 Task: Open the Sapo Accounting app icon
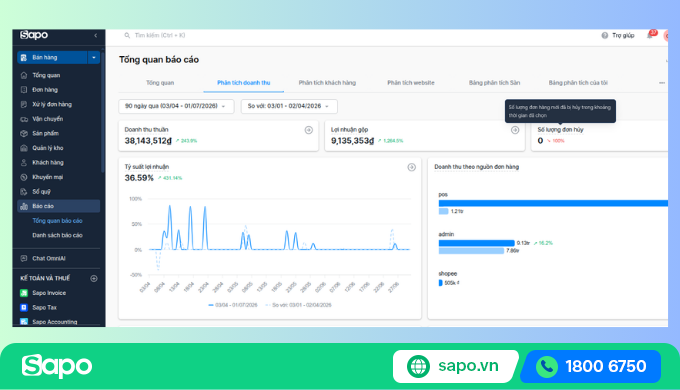tap(24, 321)
